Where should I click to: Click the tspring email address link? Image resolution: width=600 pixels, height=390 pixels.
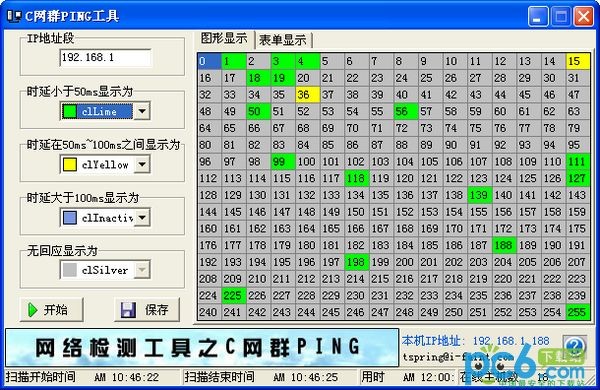click(x=458, y=357)
